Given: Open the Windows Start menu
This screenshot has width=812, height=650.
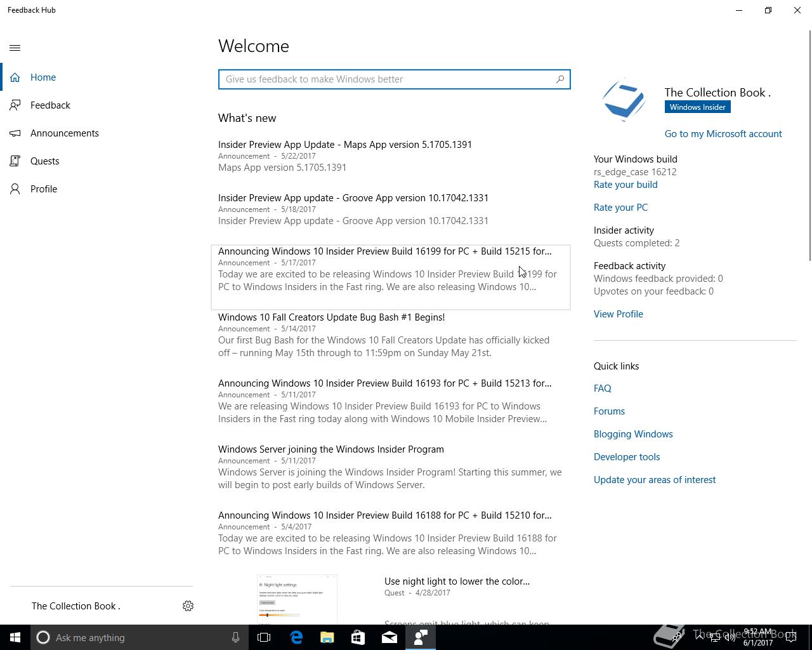Looking at the screenshot, I should (15, 637).
